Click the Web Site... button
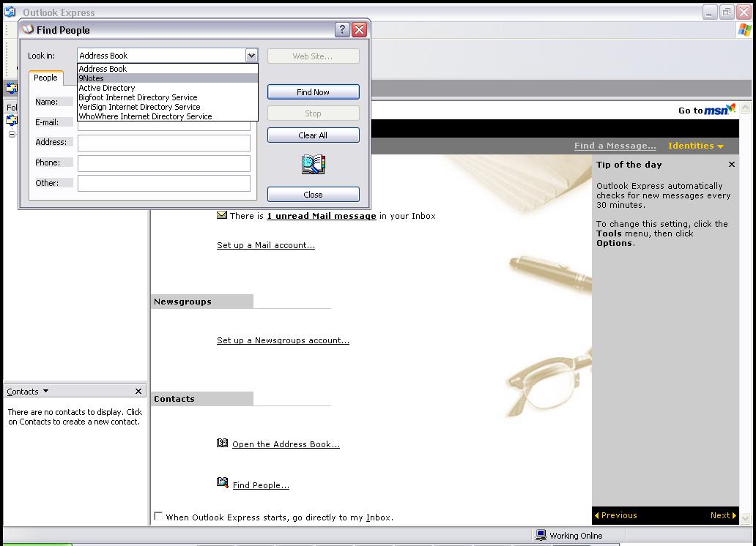 coord(314,56)
